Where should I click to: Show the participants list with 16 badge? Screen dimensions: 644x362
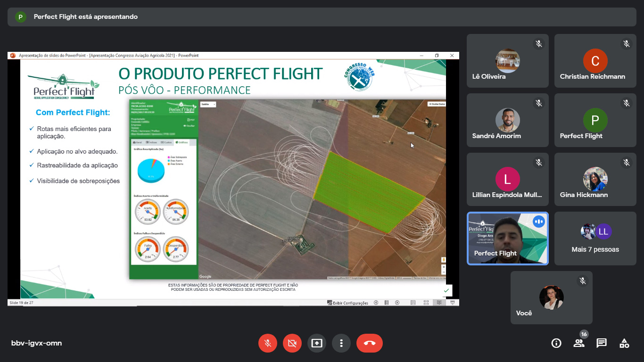(x=579, y=343)
